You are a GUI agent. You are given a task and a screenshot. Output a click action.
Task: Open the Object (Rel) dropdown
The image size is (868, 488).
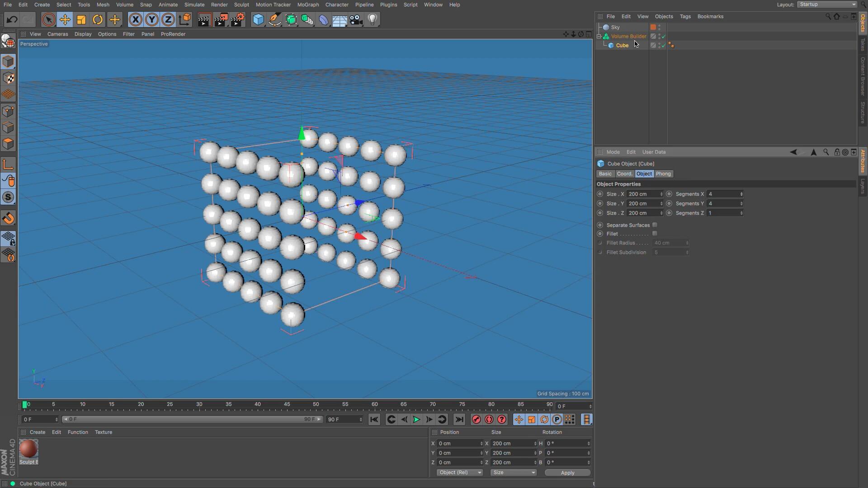(460, 473)
